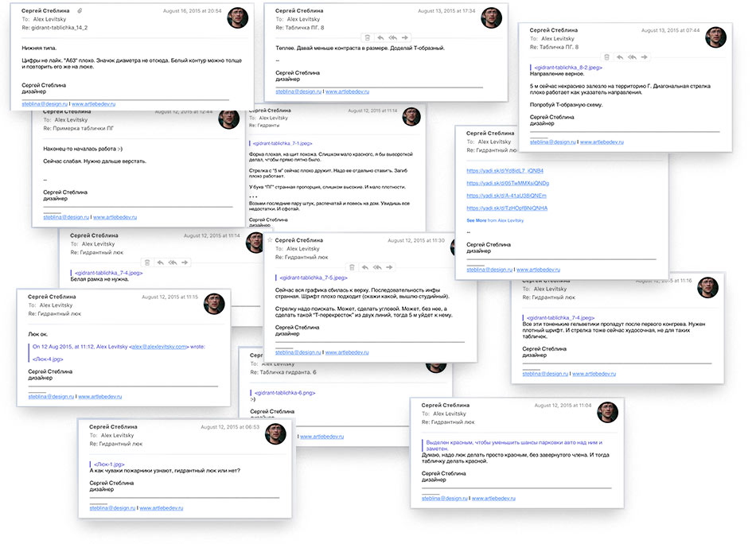The image size is (756, 544).
Task: Expand See More from Alex Levitsky
Action: pos(476,220)
